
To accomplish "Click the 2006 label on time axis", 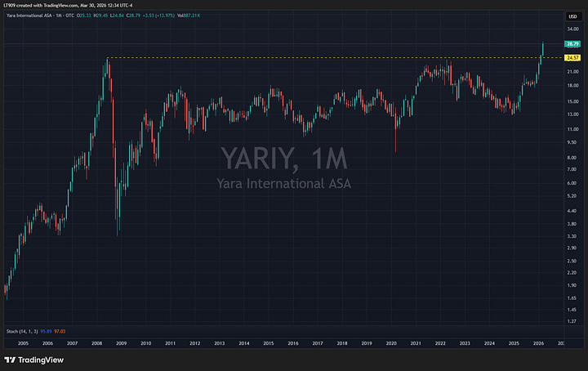I will pyautogui.click(x=47, y=343).
